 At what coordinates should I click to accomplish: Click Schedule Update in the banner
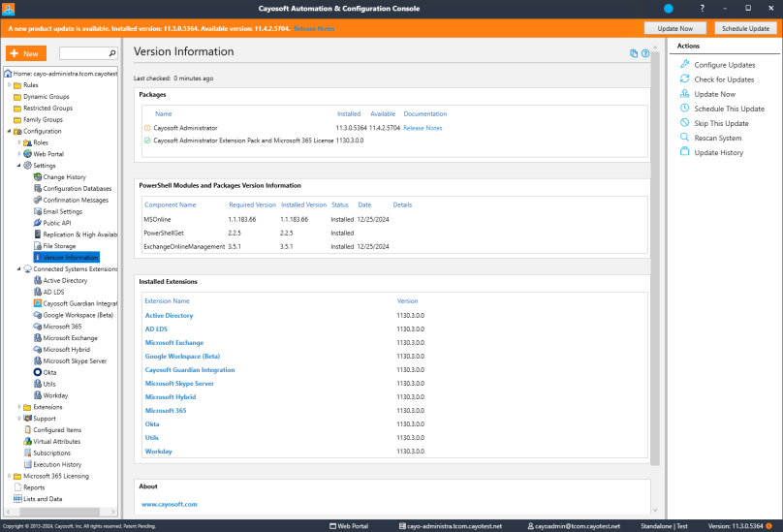[745, 28]
